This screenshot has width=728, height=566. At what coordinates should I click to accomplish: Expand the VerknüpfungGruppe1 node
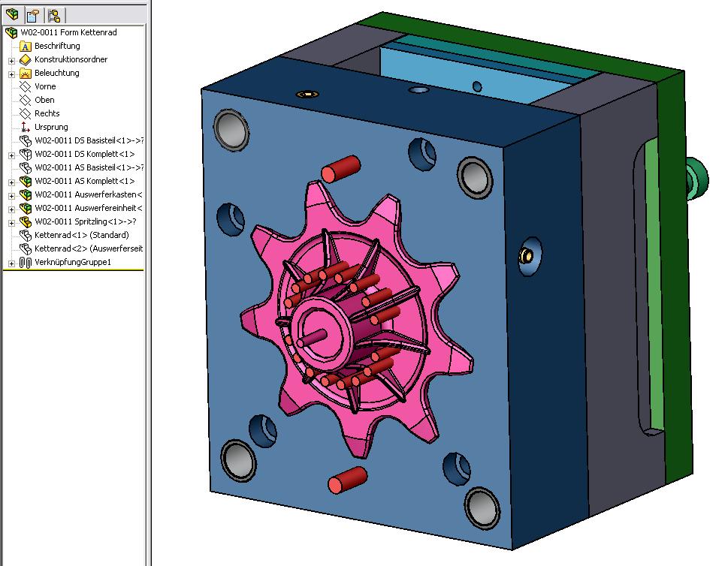(x=11, y=263)
